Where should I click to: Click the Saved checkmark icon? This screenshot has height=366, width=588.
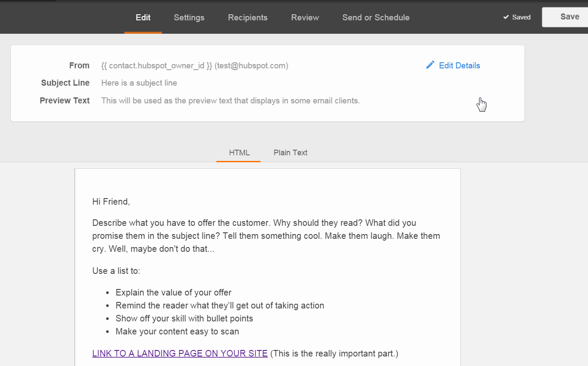point(506,17)
